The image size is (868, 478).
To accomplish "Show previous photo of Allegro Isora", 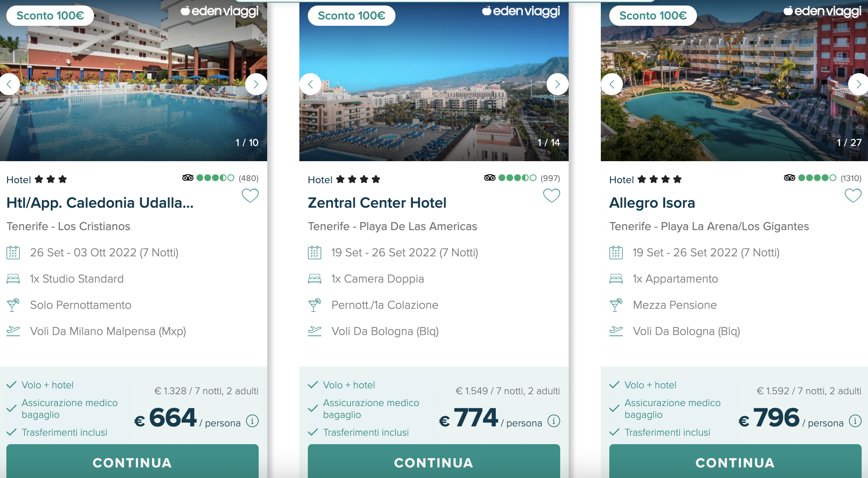I will click(612, 84).
